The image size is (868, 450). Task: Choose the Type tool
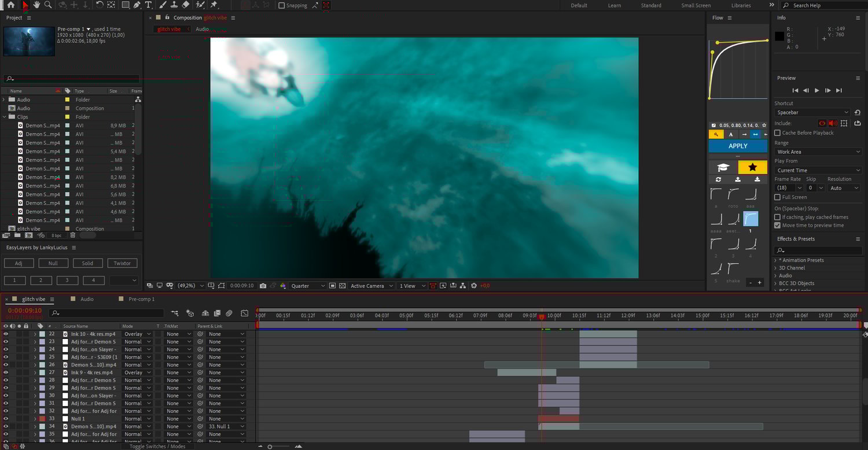(149, 5)
